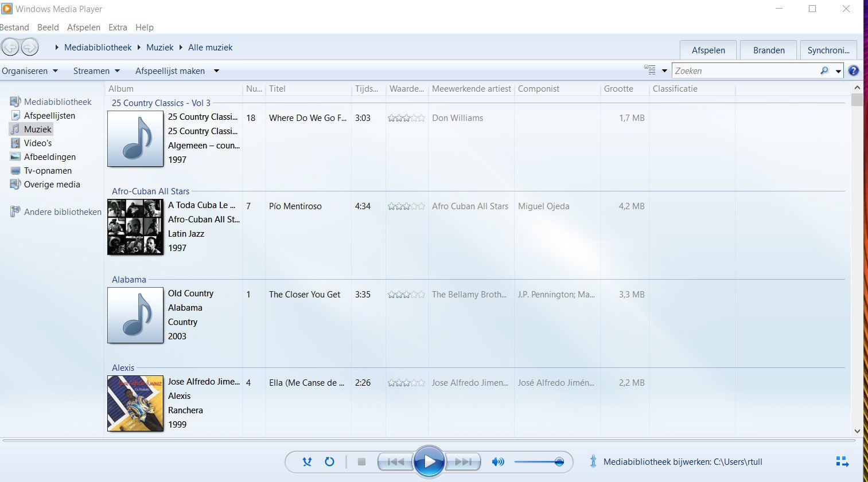The height and width of the screenshot is (482, 868).
Task: Click in the Zoeken search field
Action: pos(746,71)
